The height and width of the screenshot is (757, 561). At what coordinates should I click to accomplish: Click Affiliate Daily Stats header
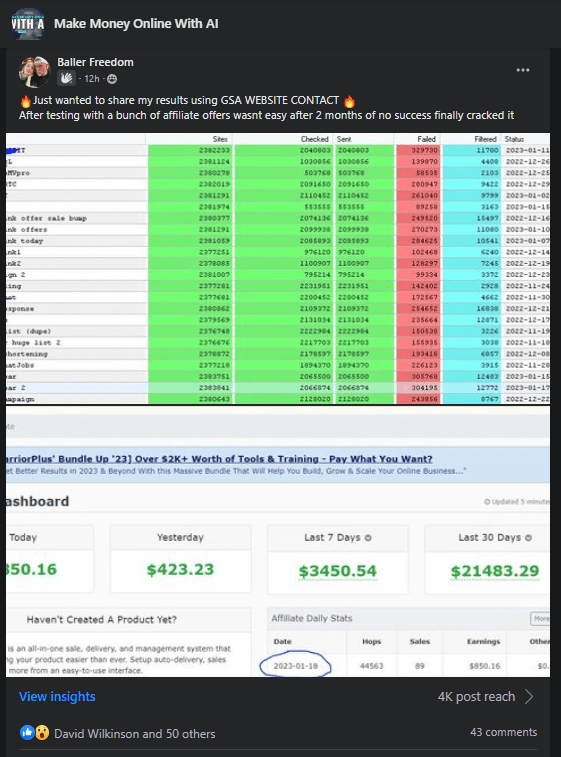(312, 618)
